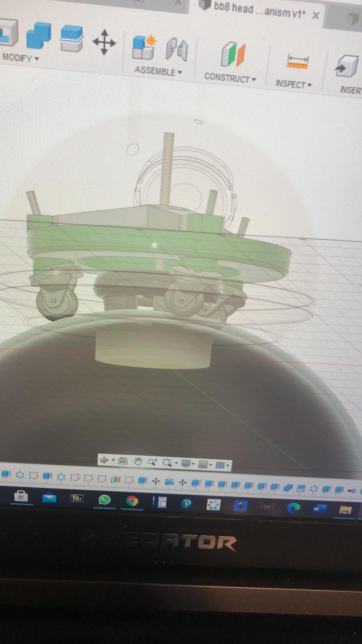
Task: Select the Pan hand tool
Action: (x=138, y=462)
